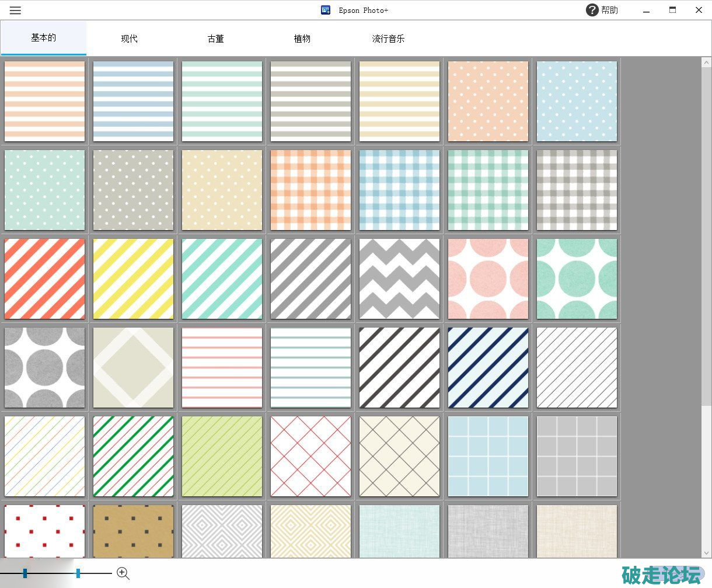Select the 植物 tab
Image resolution: width=712 pixels, height=588 pixels.
point(302,39)
